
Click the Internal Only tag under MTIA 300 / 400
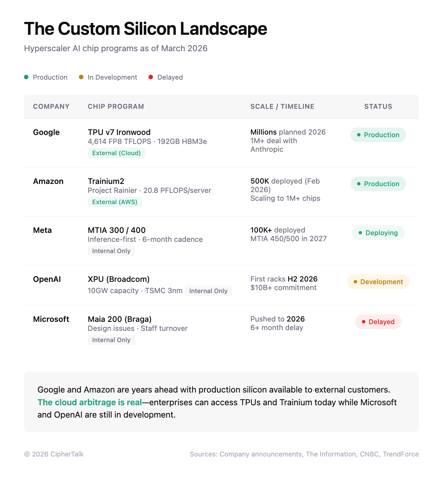pyautogui.click(x=111, y=251)
